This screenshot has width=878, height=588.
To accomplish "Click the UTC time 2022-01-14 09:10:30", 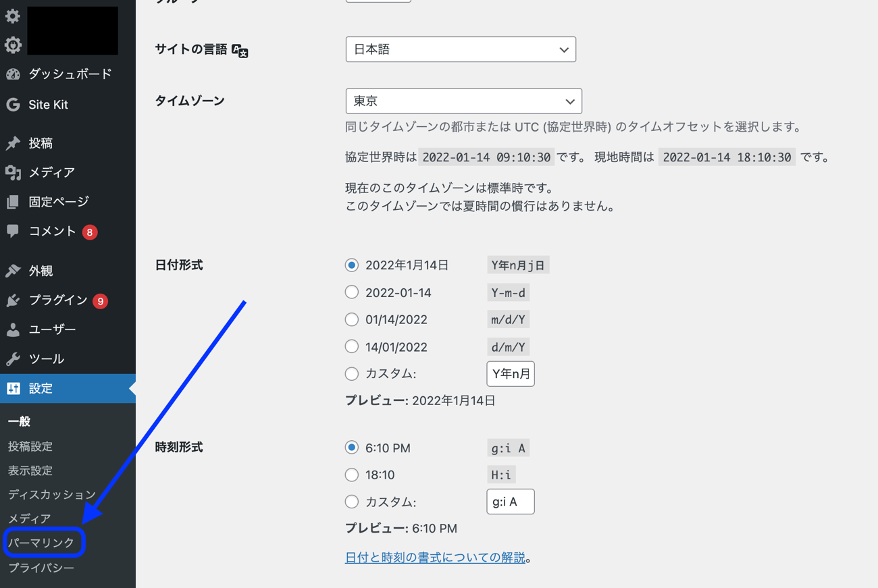I will tap(486, 157).
